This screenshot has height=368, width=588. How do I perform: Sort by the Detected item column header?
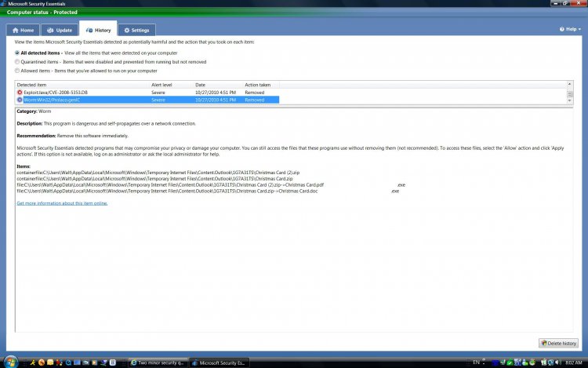coord(82,85)
